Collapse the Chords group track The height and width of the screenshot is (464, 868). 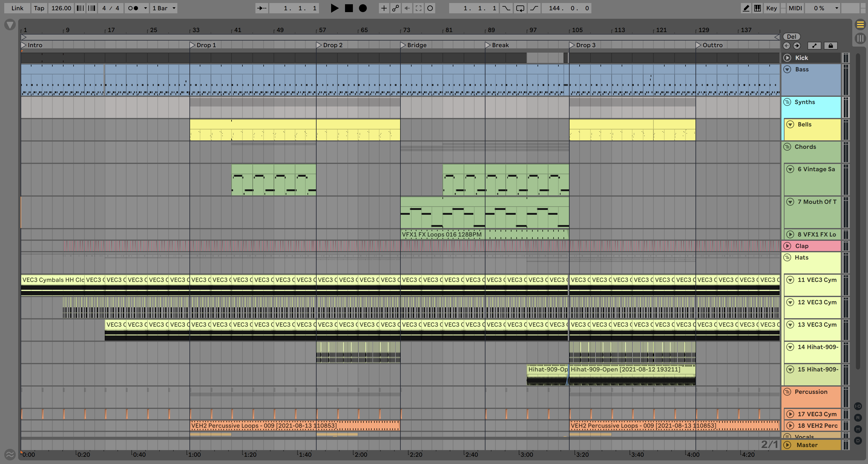pyautogui.click(x=787, y=147)
